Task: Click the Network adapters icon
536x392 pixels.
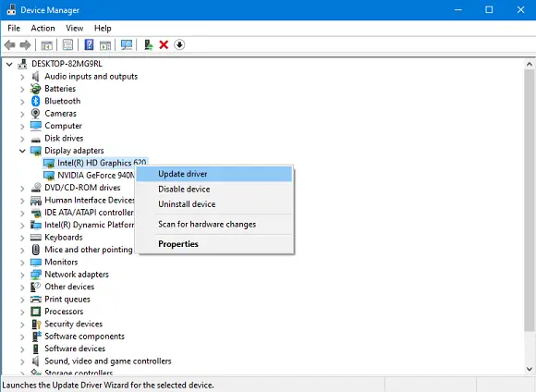Action: (x=35, y=275)
